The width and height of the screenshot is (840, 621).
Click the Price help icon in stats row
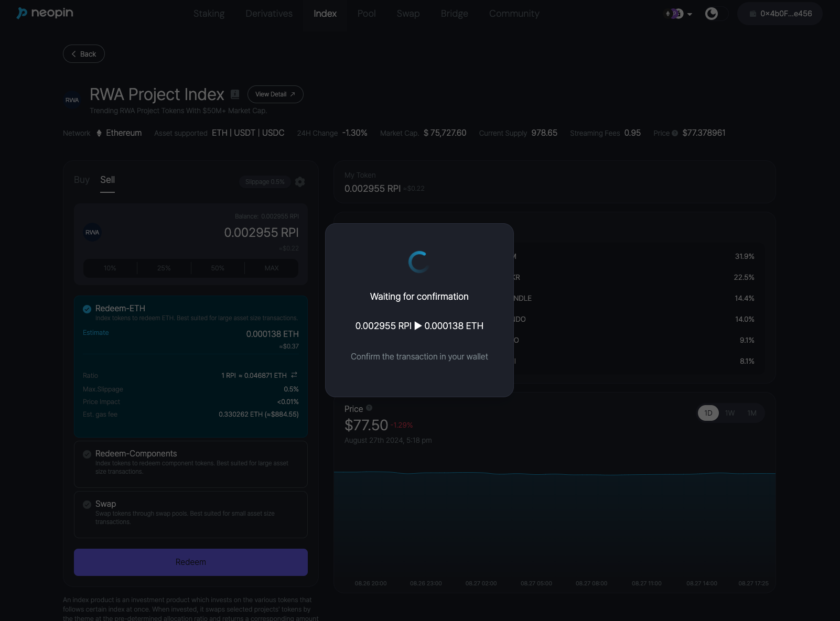(675, 133)
